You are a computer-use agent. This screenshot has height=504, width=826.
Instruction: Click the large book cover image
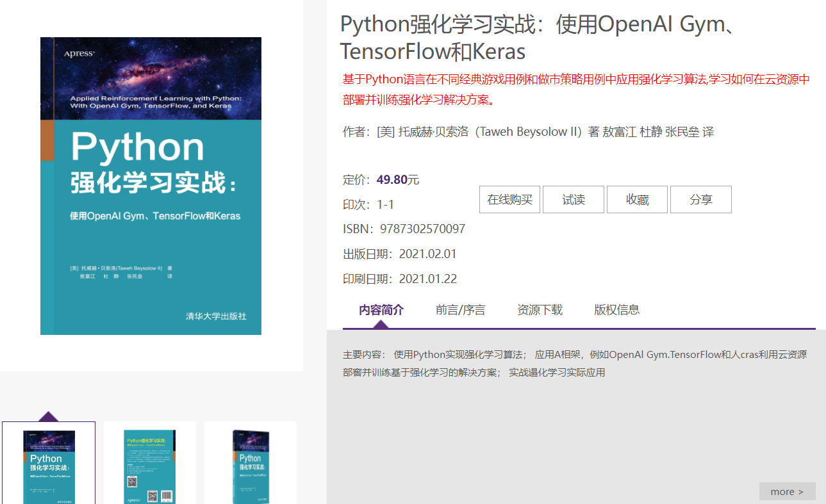pos(151,186)
